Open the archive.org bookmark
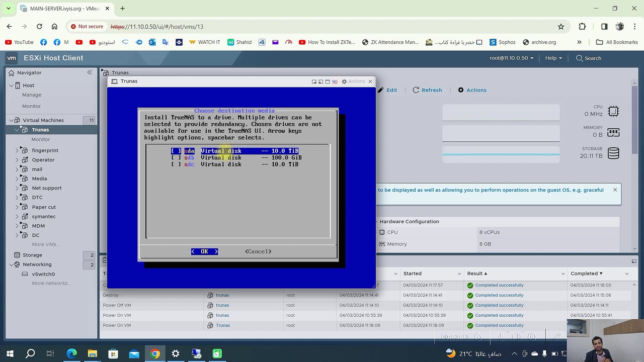The height and width of the screenshot is (362, 644). pos(539,42)
